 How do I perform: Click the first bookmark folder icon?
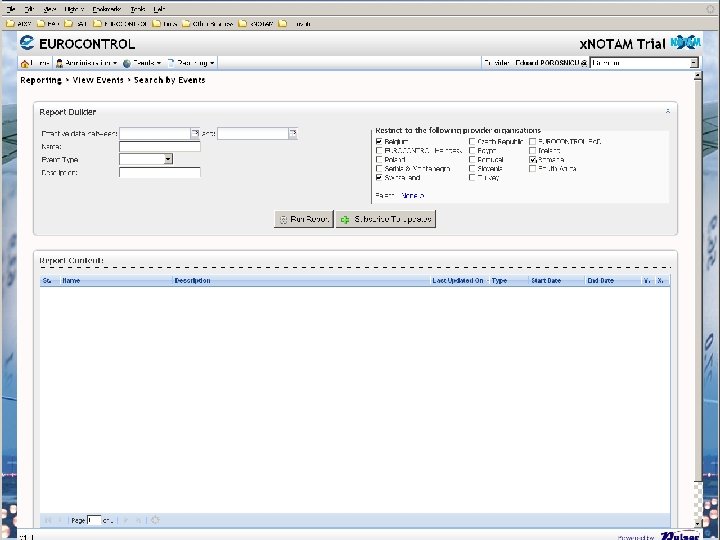tap(10, 23)
